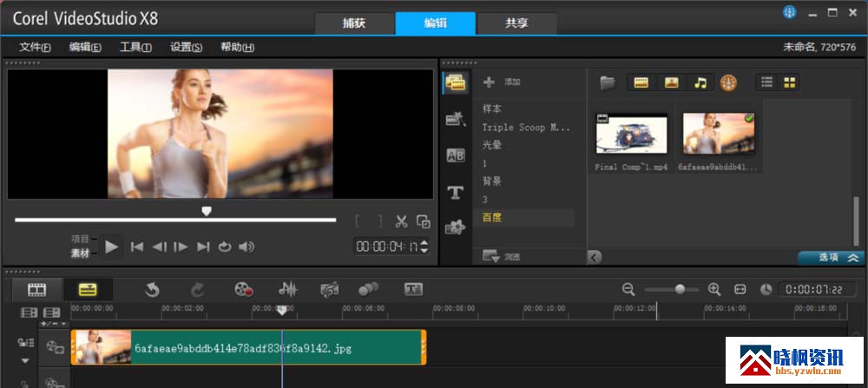Open the preview volume control
The width and height of the screenshot is (868, 388).
pos(247,247)
